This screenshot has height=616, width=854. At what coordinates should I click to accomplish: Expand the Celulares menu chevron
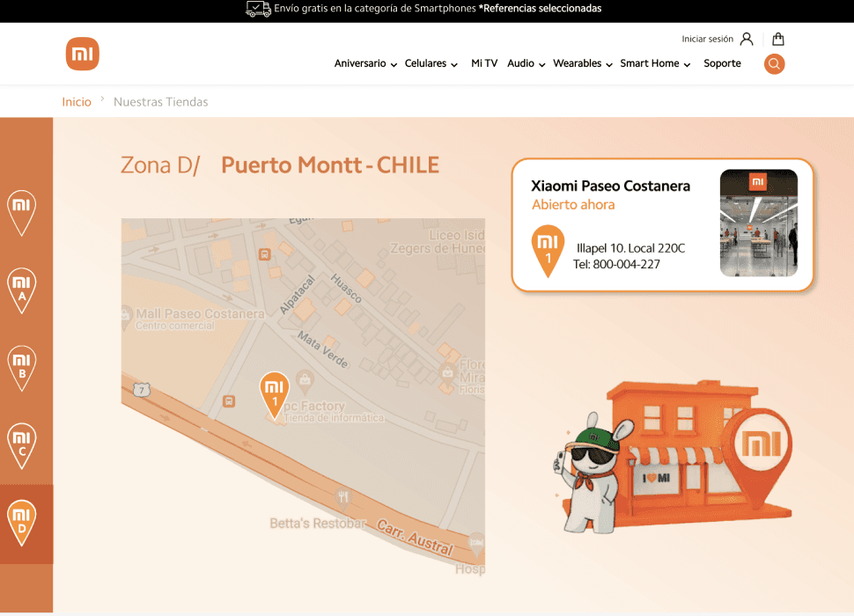pyautogui.click(x=454, y=65)
